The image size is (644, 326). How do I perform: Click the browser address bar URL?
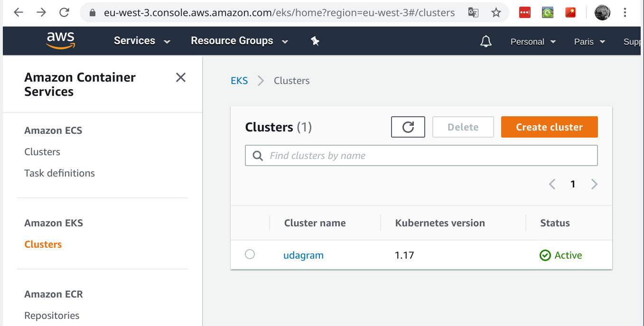[x=279, y=13]
